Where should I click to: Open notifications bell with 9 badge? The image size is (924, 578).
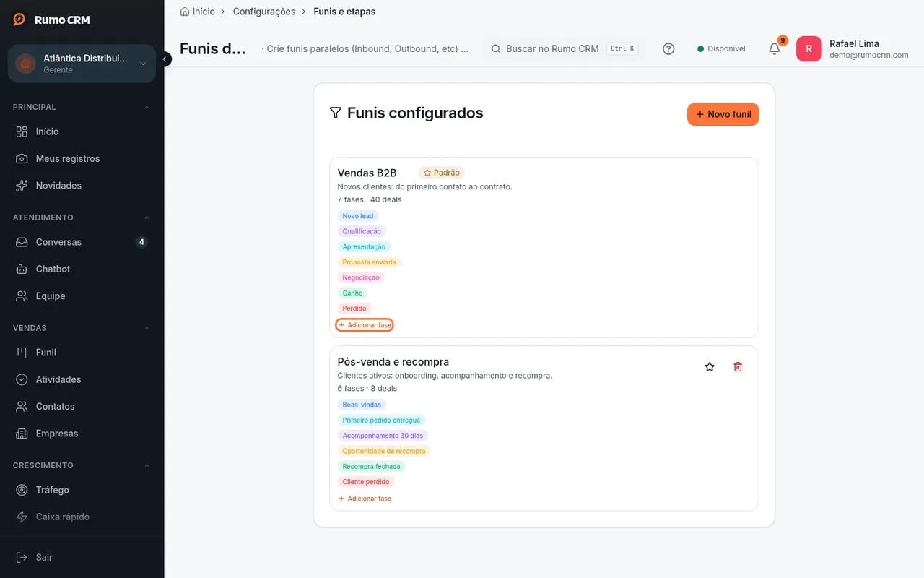click(x=775, y=48)
